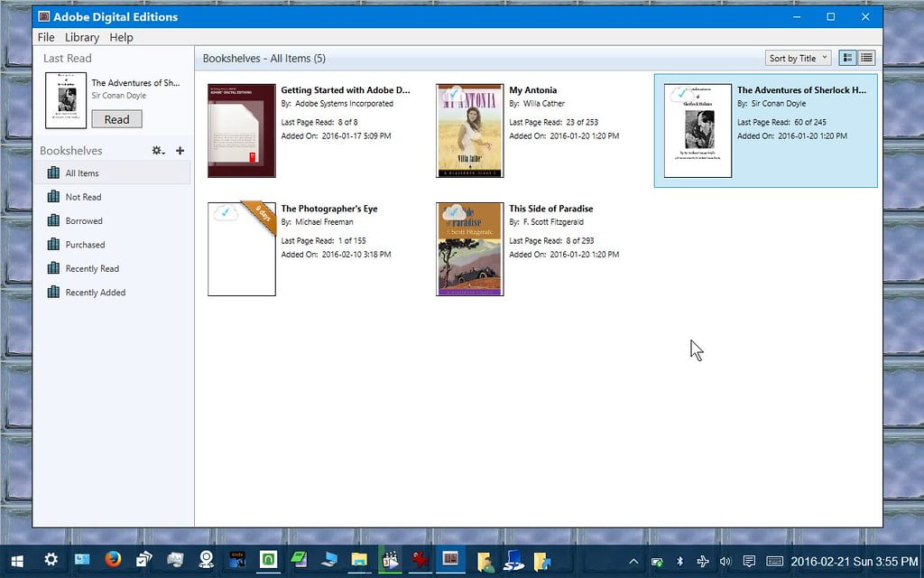Open the webcam app in the taskbar
This screenshot has width=924, height=578.
click(x=207, y=559)
